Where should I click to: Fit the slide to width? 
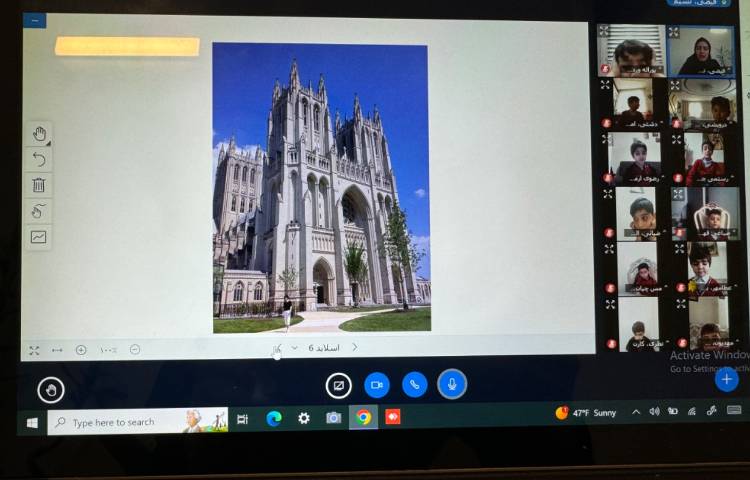[x=57, y=350]
